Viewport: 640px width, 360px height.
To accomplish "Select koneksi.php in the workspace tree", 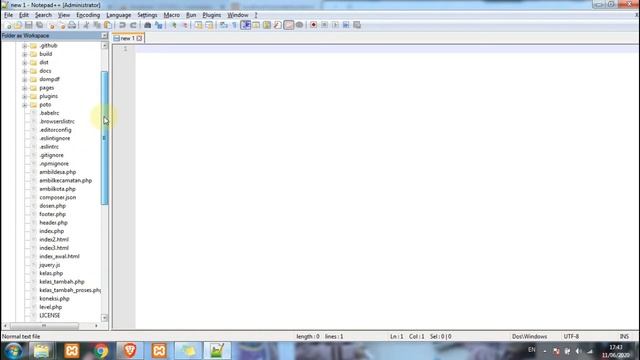I will coord(54,299).
